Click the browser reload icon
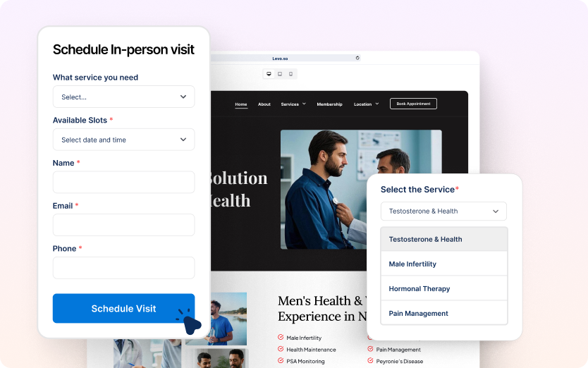 tap(357, 58)
